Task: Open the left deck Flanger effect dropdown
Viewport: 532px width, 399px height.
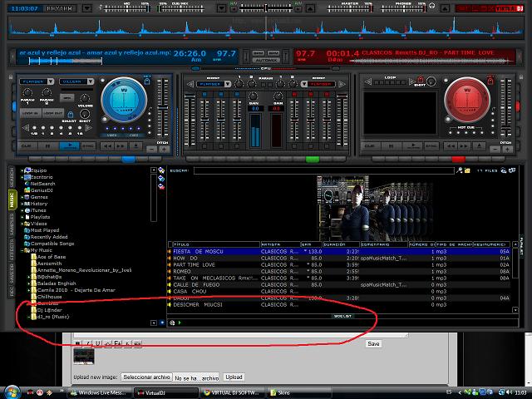Action: [51, 81]
